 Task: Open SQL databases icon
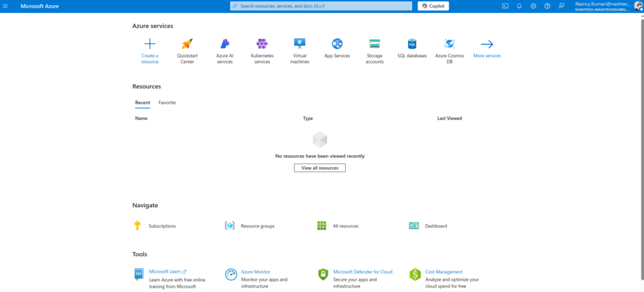tap(412, 44)
